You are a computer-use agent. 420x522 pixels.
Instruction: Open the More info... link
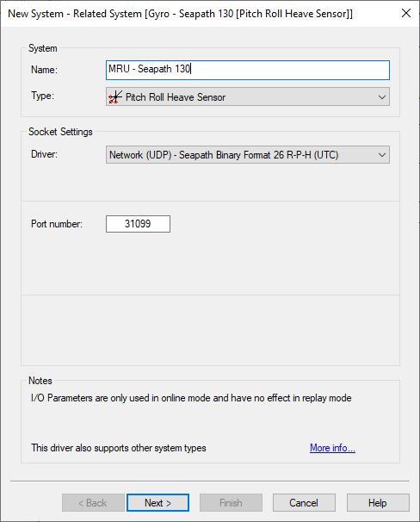[x=332, y=448]
